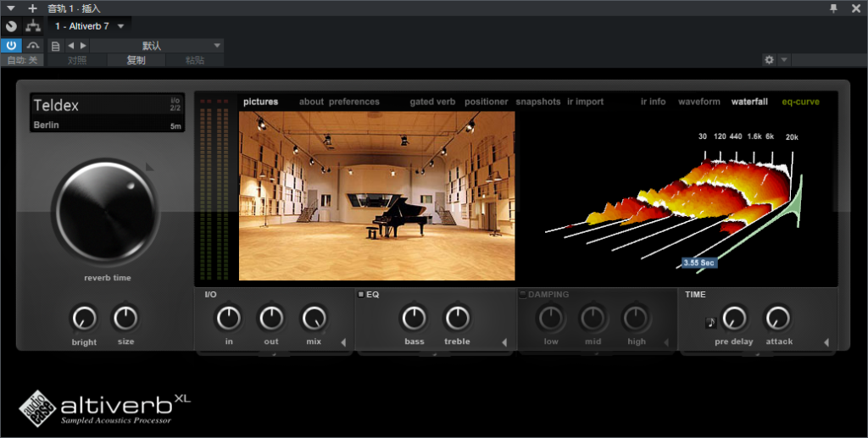Open the gear settings icon
Image resolution: width=868 pixels, height=438 pixels.
[x=769, y=59]
